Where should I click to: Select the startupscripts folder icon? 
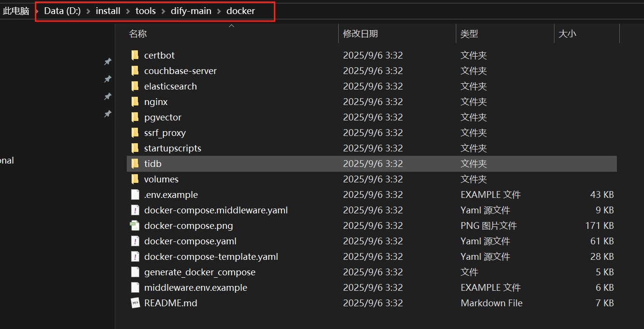pyautogui.click(x=135, y=148)
